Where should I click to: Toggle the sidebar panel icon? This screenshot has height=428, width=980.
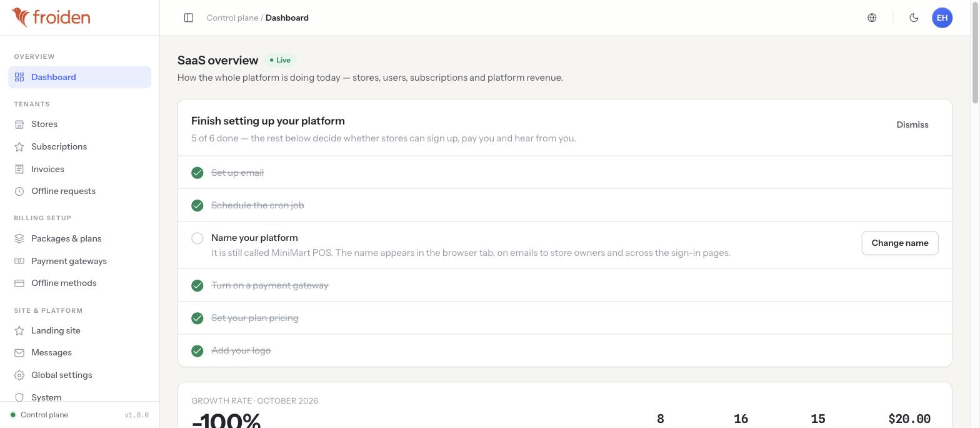tap(189, 18)
